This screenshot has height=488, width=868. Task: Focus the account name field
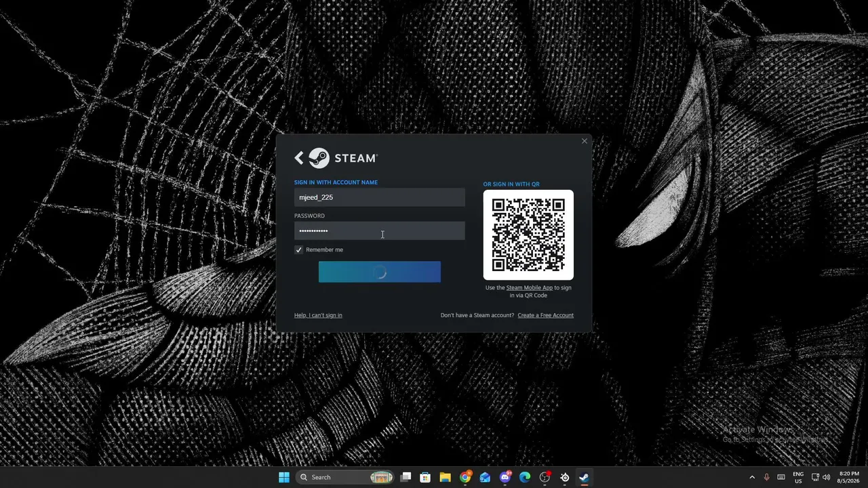tap(380, 197)
